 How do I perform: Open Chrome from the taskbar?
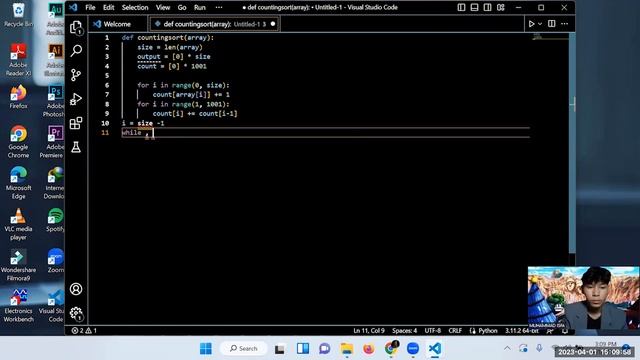tap(391, 348)
